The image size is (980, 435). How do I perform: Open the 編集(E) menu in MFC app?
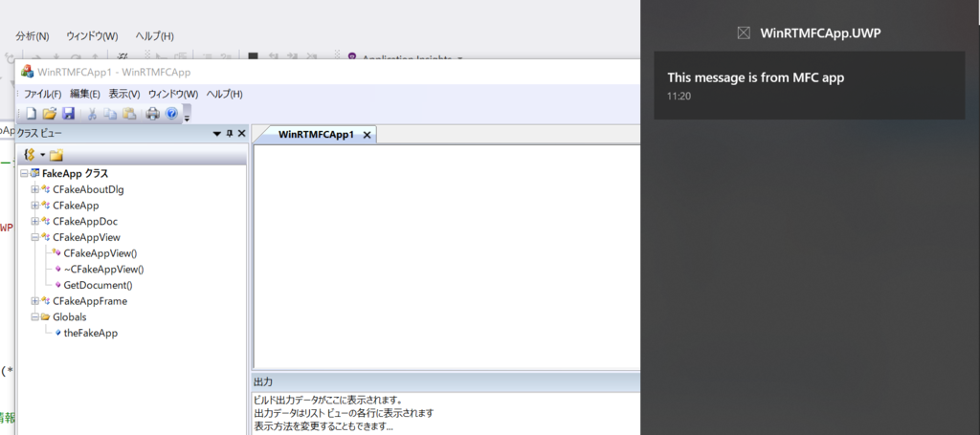pos(85,95)
